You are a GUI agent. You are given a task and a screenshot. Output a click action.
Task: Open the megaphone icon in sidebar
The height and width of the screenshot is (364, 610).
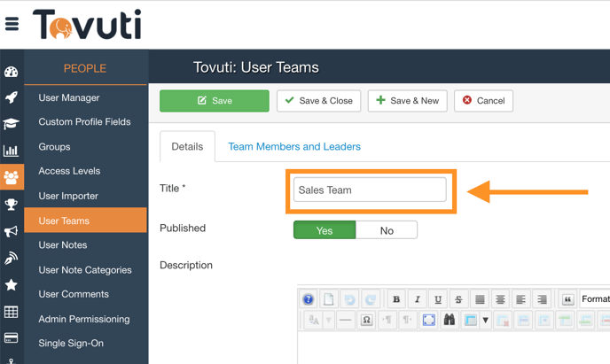[12, 231]
